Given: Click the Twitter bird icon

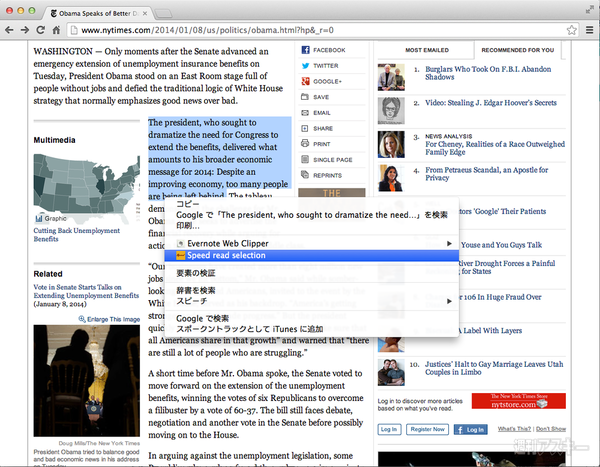Looking at the screenshot, I should (305, 65).
